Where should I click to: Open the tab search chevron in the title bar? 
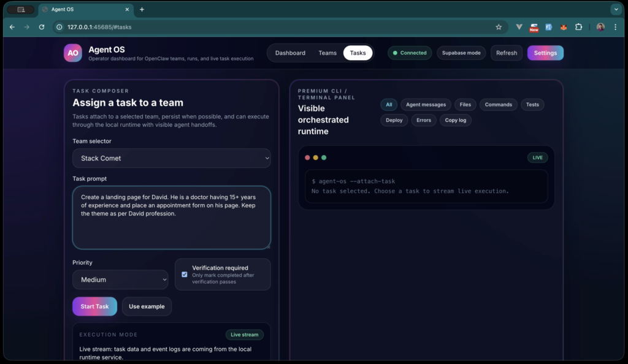coord(615,9)
